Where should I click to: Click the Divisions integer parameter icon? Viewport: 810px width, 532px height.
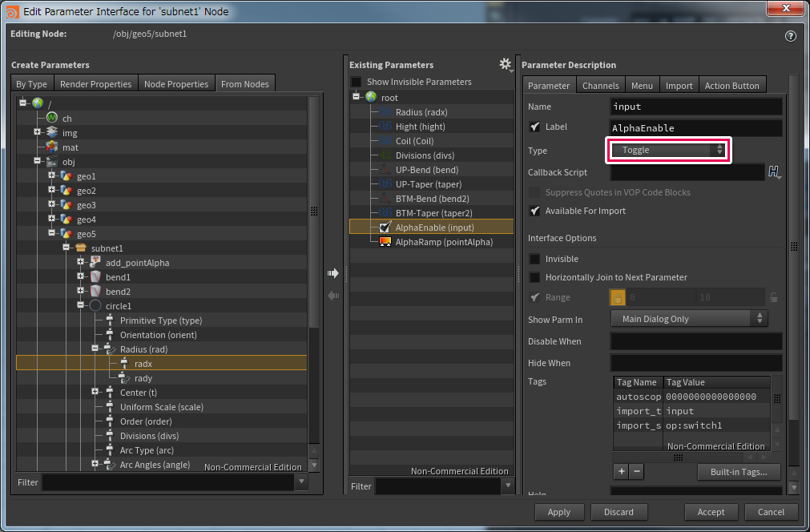385,155
